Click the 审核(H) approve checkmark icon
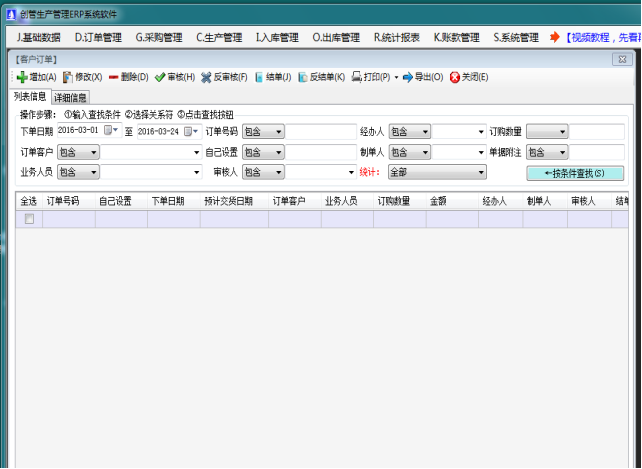 pos(159,77)
